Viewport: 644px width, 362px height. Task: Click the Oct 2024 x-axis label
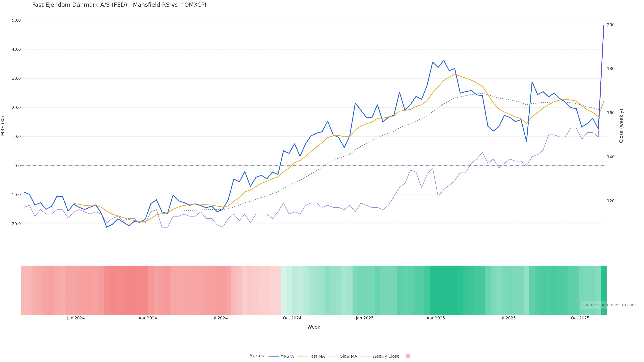[292, 318]
